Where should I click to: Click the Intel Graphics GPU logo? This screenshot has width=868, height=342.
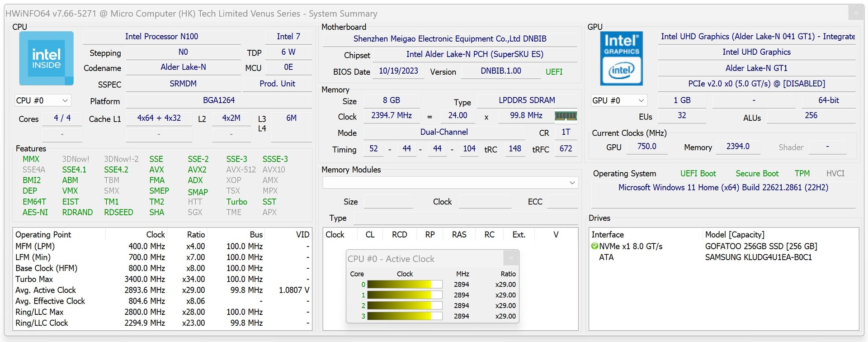[621, 58]
